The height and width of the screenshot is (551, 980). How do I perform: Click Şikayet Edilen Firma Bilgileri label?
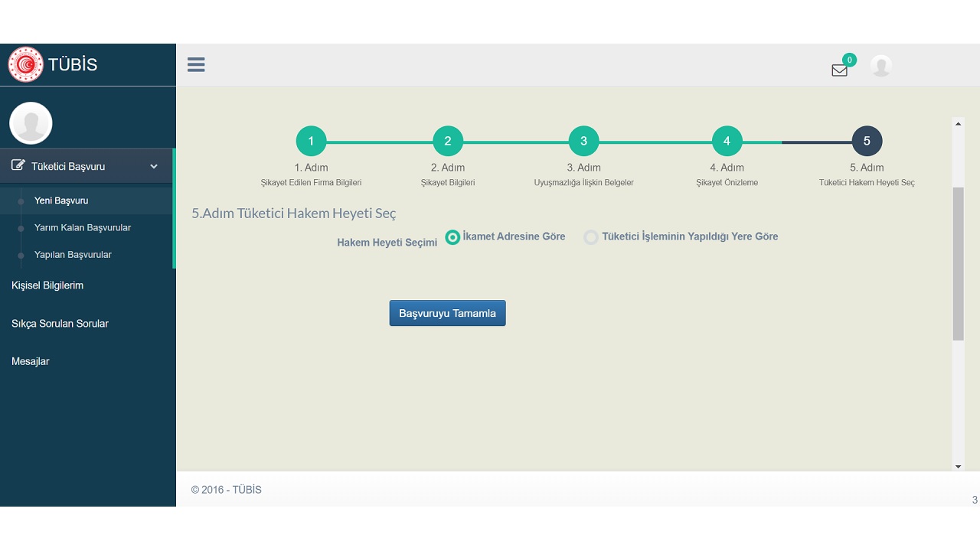point(311,183)
